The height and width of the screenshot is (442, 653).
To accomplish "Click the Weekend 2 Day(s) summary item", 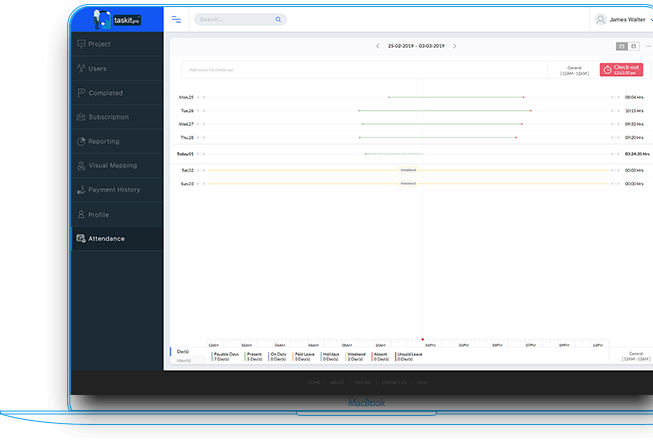I will (x=356, y=357).
